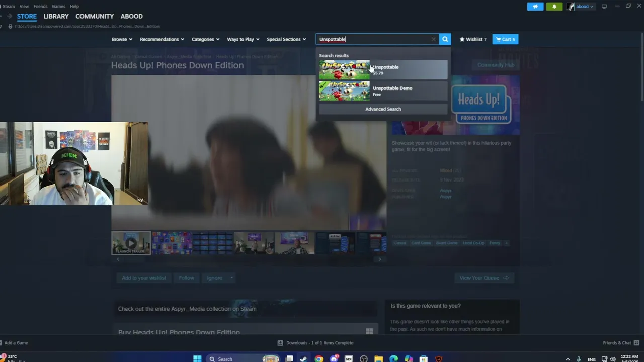Open Discord from the taskbar

tap(334, 359)
